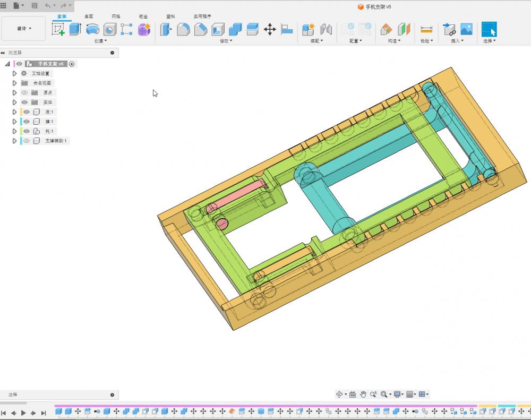Show the 支撑辅助:1 component

click(x=27, y=141)
